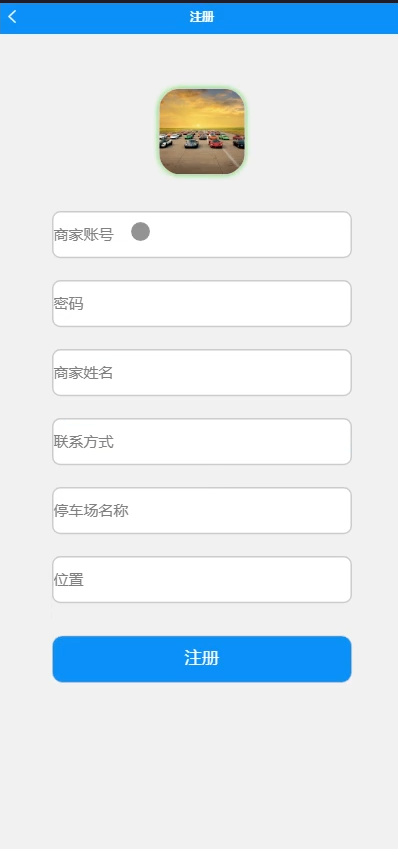Click the 注册 title in header

pos(202,17)
